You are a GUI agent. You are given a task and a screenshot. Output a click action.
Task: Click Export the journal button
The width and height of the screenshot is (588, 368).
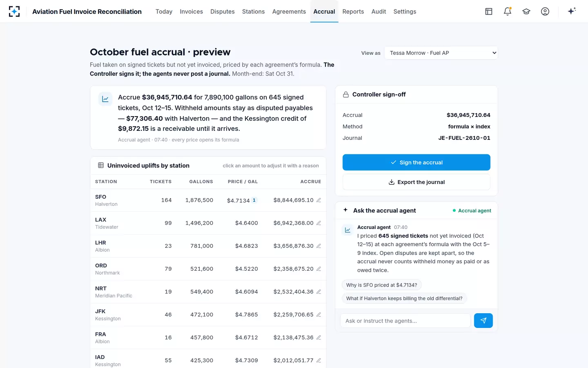click(x=416, y=182)
